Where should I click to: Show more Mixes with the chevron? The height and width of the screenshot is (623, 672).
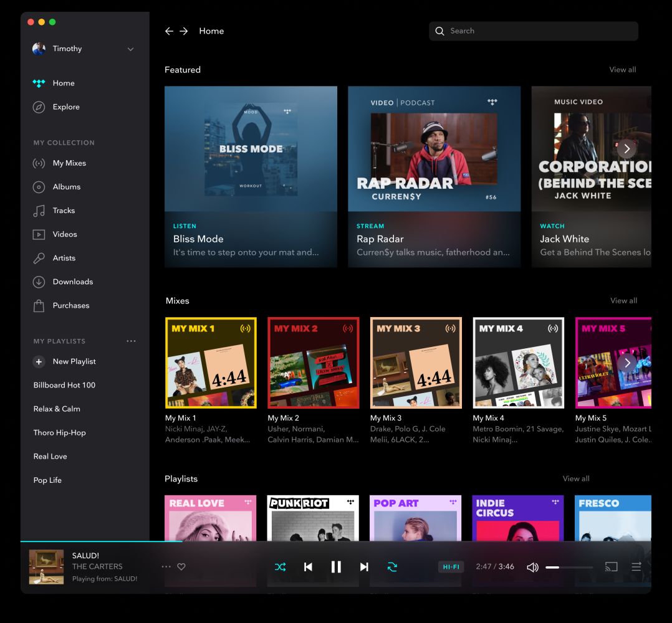point(627,363)
